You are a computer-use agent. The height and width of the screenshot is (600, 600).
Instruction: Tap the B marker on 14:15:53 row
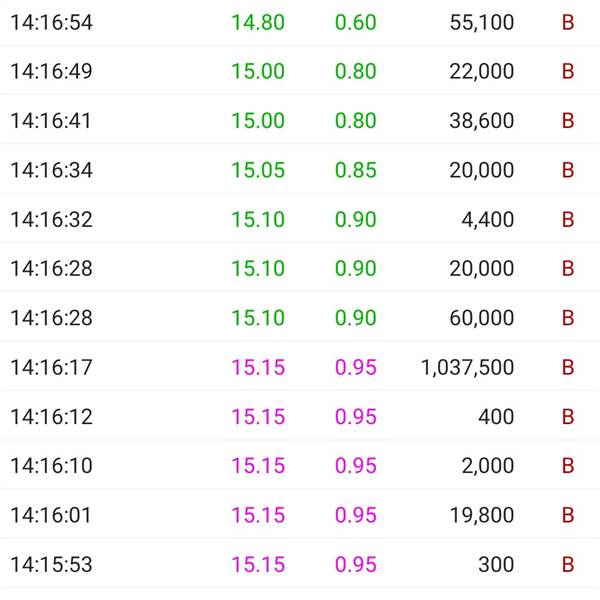568,564
